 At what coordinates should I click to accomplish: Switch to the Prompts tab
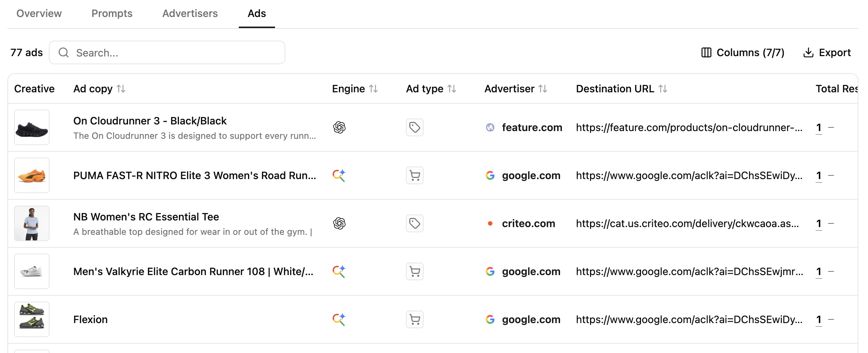coord(112,14)
